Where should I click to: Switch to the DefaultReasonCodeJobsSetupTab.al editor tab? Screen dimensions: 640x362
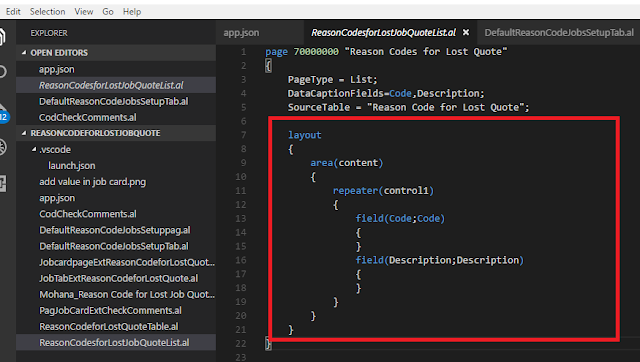559,33
